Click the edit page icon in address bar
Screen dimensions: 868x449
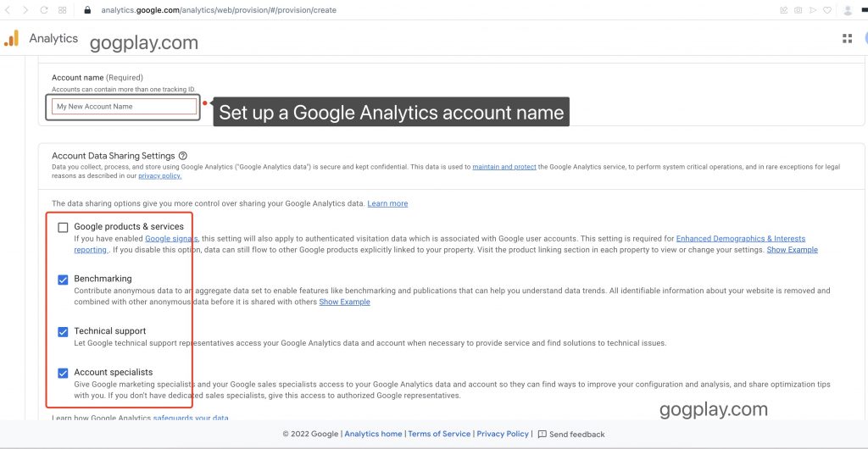783,10
